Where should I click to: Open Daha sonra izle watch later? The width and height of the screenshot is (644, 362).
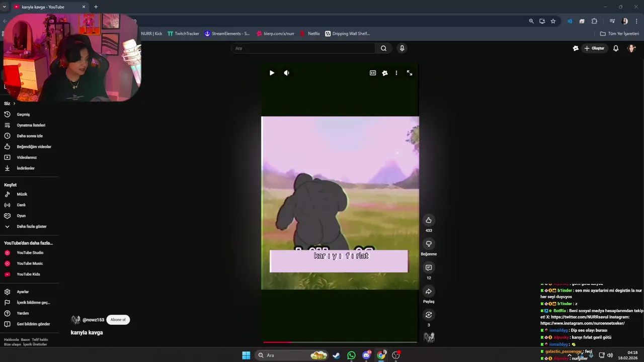coord(29,136)
